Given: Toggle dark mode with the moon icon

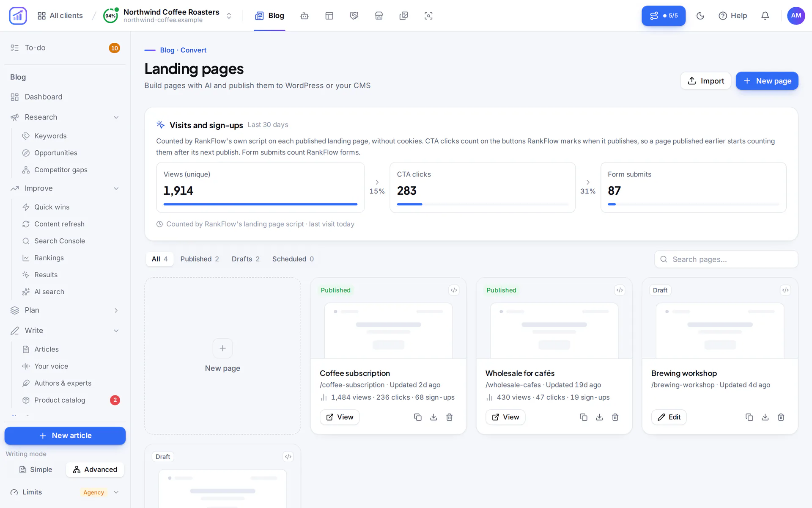Looking at the screenshot, I should [700, 16].
